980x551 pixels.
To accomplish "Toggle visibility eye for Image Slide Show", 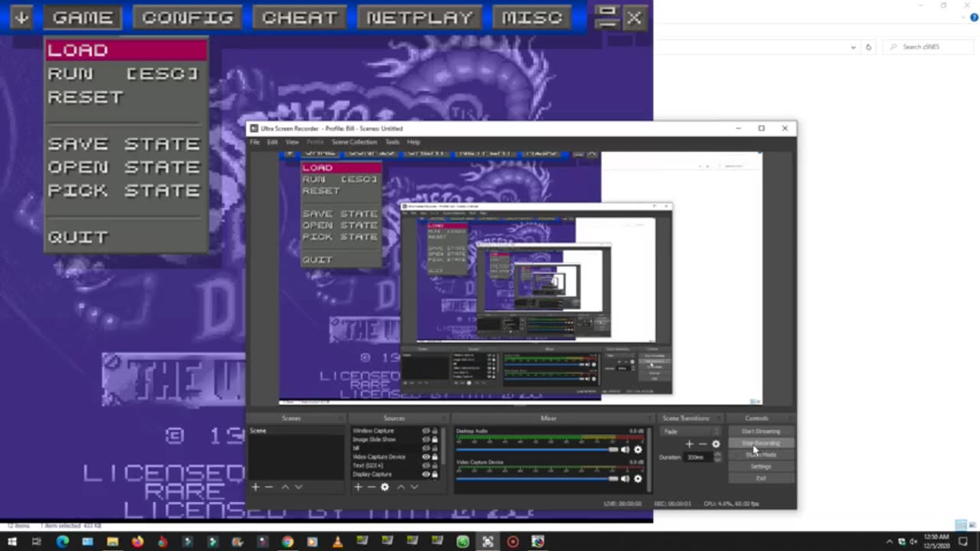I will (426, 439).
